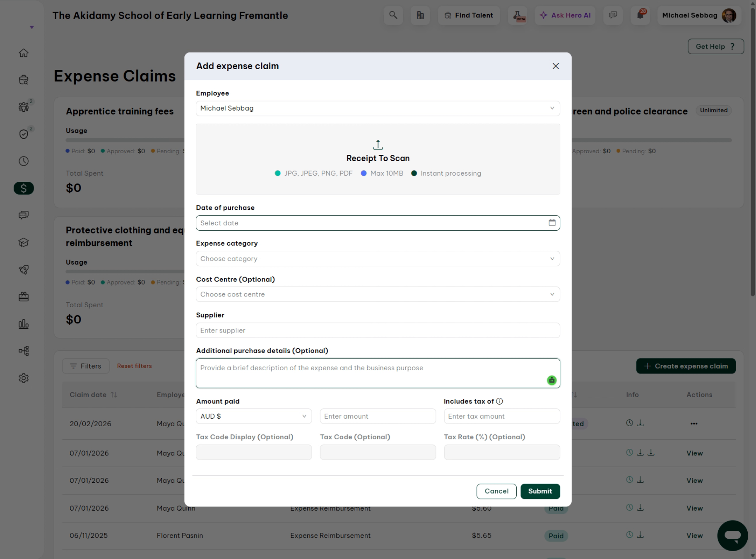756x559 pixels.
Task: Expand the Employee dropdown
Action: (x=378, y=108)
